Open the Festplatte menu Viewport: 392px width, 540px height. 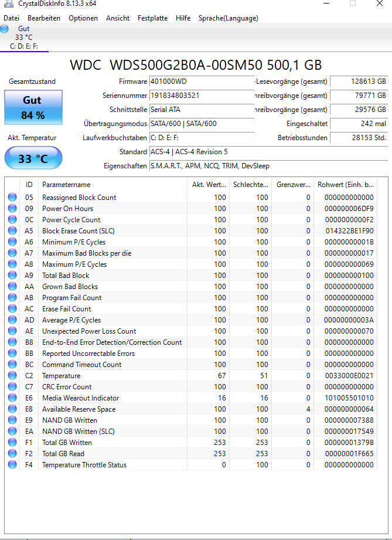tap(152, 18)
